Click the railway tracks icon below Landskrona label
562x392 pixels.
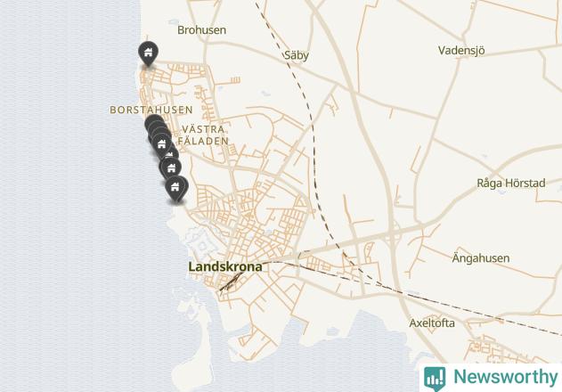coord(232,281)
